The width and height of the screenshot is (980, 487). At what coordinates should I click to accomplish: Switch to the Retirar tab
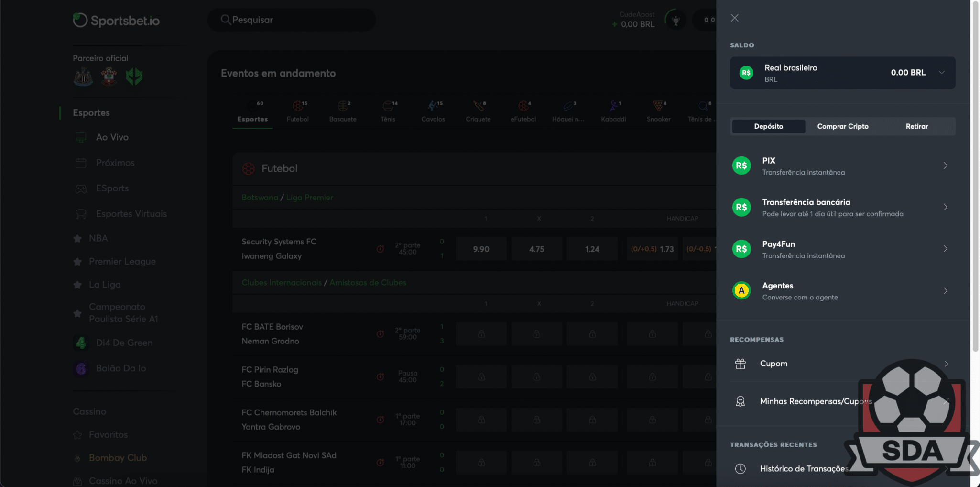click(917, 126)
